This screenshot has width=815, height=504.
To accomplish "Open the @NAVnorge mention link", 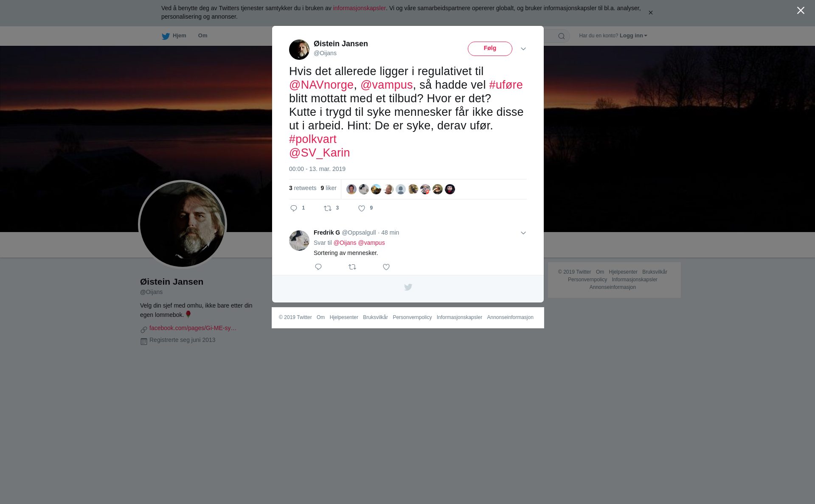I will point(321,85).
